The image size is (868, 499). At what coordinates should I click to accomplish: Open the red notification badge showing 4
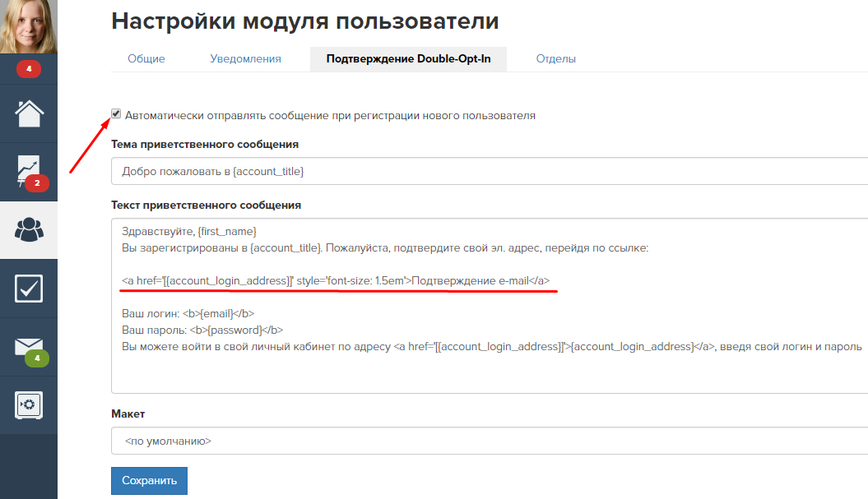click(x=29, y=68)
